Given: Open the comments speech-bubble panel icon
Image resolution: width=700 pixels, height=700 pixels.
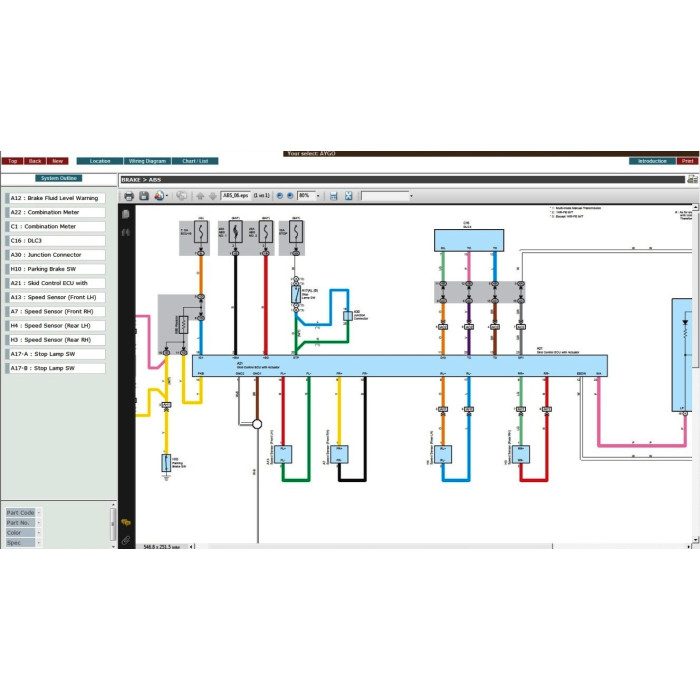Looking at the screenshot, I should tap(126, 522).
